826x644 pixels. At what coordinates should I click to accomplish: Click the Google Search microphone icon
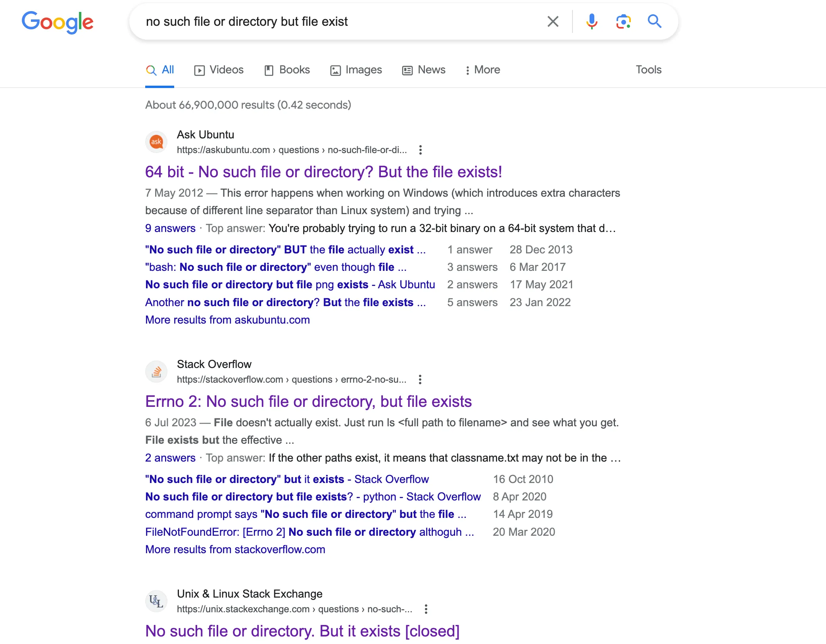tap(591, 22)
